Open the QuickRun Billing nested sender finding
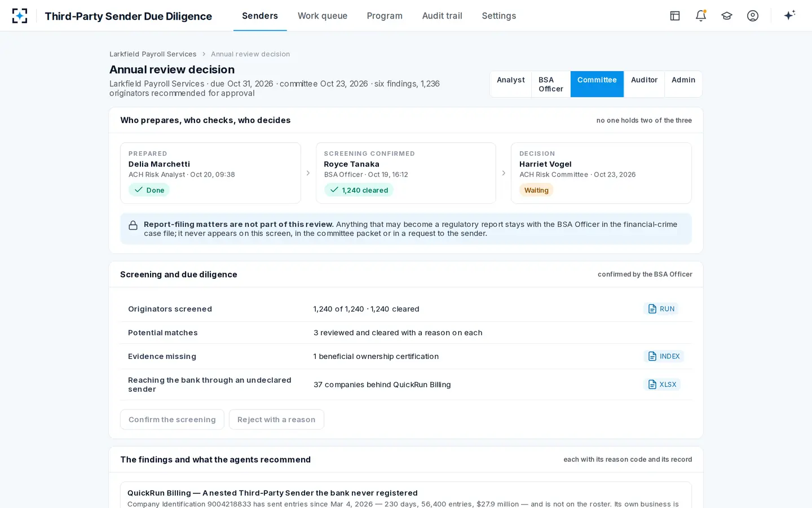 click(406, 495)
